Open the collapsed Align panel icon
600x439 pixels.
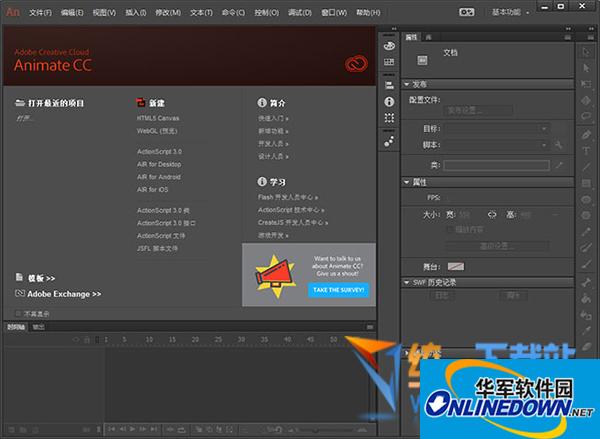pyautogui.click(x=389, y=85)
